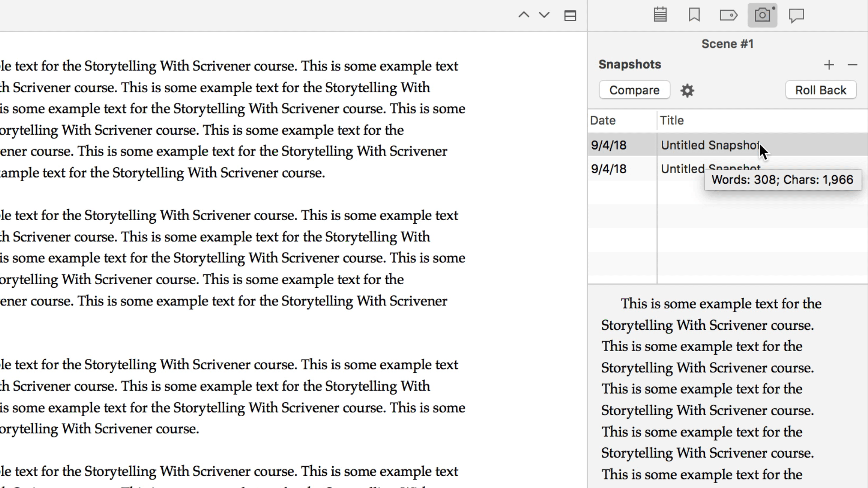The width and height of the screenshot is (868, 488).
Task: Toggle the editor split view icon
Action: [570, 16]
